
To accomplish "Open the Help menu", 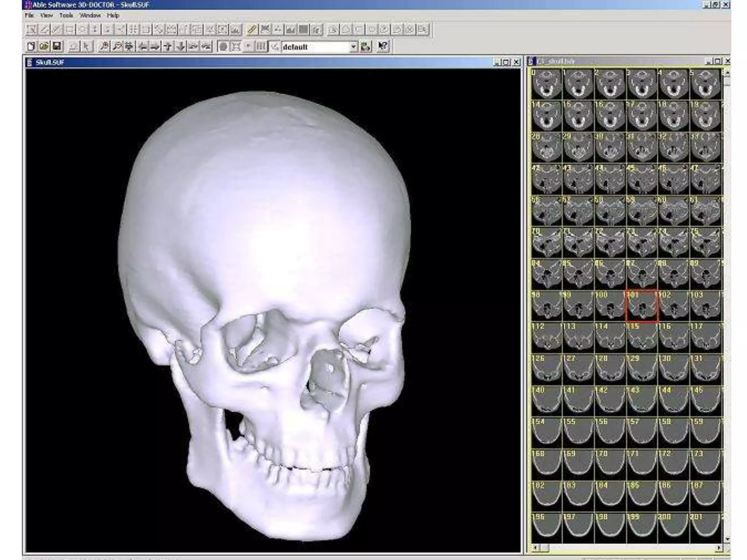I will click(x=113, y=15).
